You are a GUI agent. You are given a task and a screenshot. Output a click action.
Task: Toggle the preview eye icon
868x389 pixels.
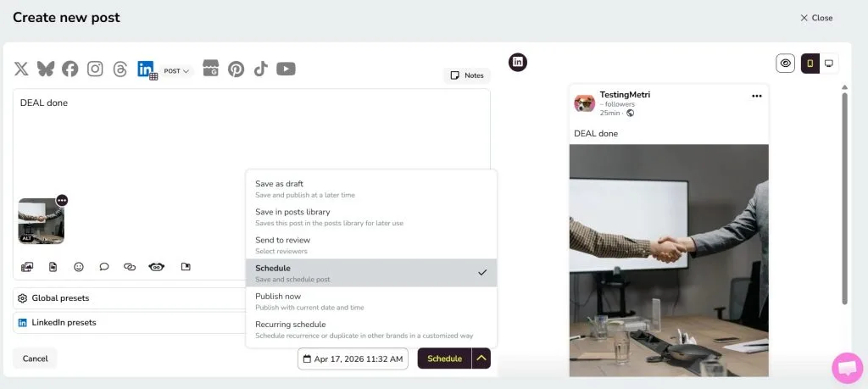click(785, 63)
